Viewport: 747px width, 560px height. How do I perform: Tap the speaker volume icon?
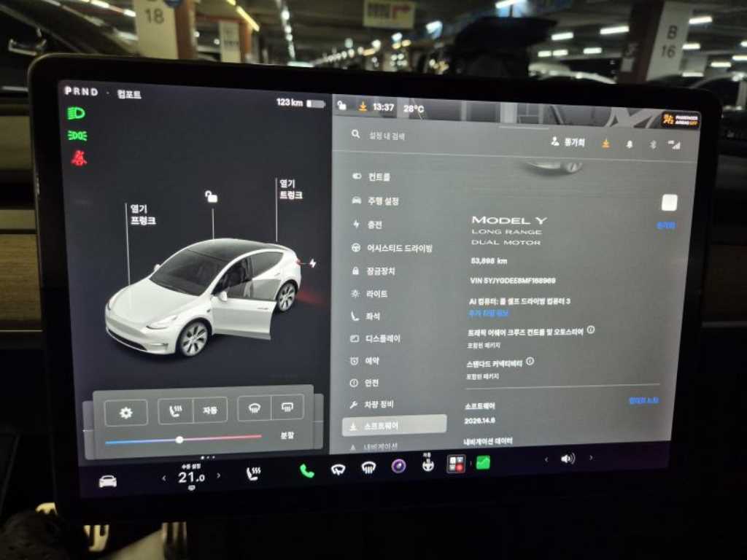click(x=568, y=459)
